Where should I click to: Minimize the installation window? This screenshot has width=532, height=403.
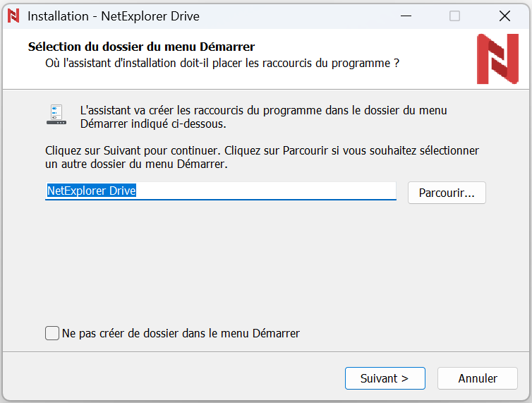click(405, 16)
